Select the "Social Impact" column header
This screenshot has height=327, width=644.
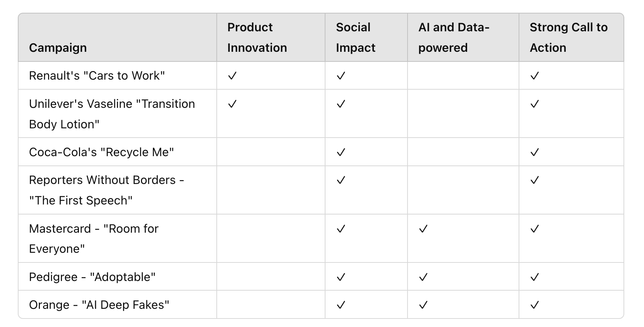(355, 37)
